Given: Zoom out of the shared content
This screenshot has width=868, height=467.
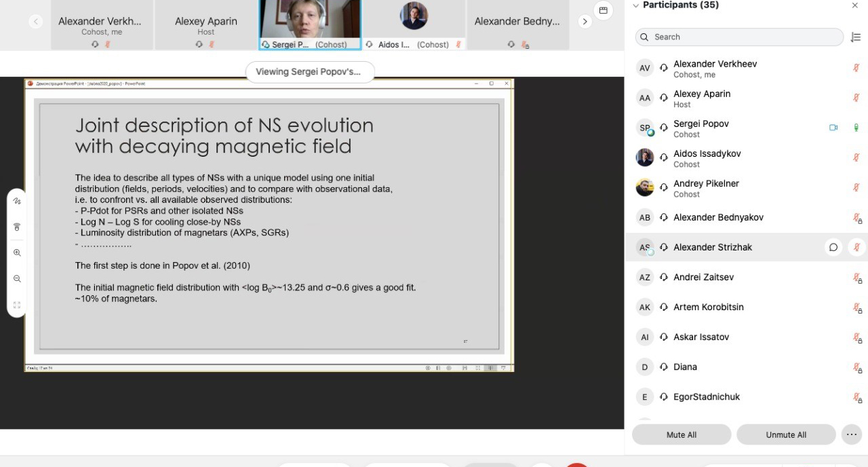Looking at the screenshot, I should [17, 279].
